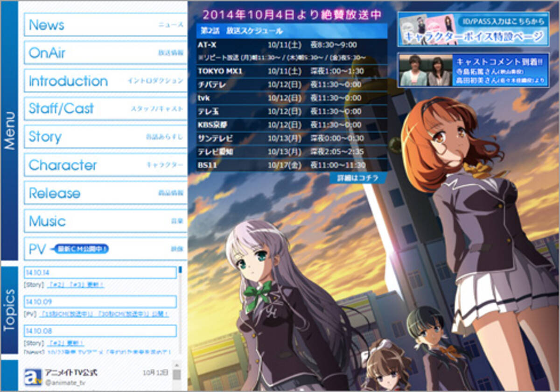
Task: Open the Story episode summaries page
Action: click(105, 137)
